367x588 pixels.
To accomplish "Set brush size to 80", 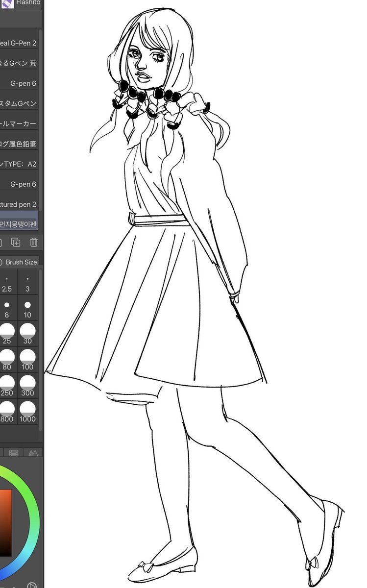I will [7, 360].
